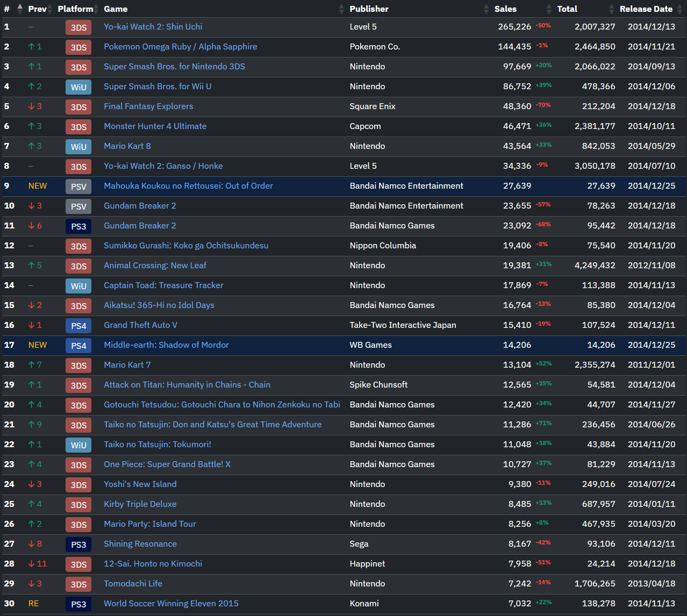The image size is (687, 616).
Task: Click the sort arrows next to Prev header
Action: point(49,9)
